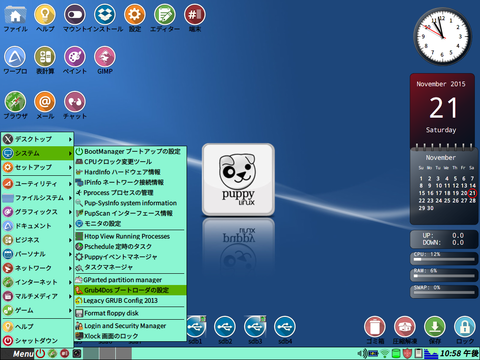Expand the セットアップ submenu
The image size is (480, 360).
(x=37, y=167)
